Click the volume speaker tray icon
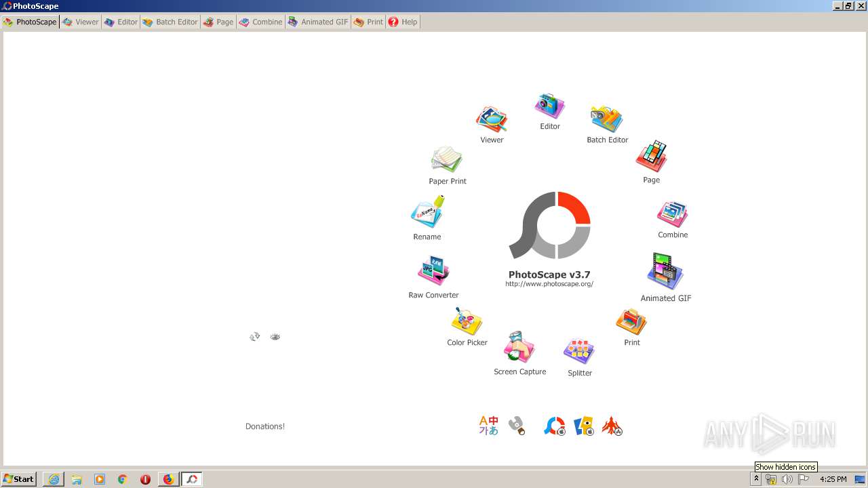The height and width of the screenshot is (488, 868). click(x=787, y=479)
